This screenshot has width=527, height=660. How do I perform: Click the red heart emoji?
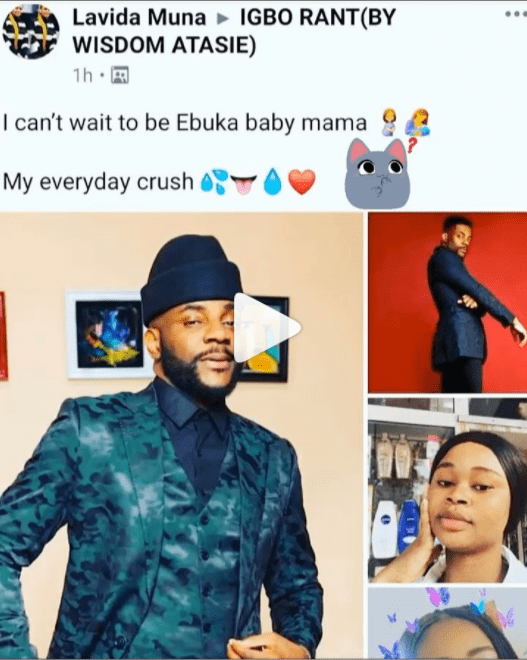(302, 182)
